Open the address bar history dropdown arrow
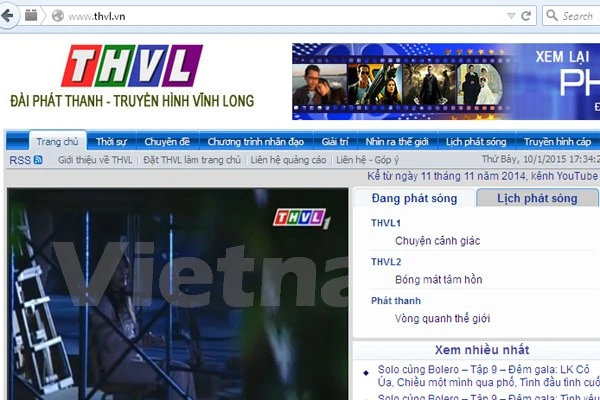The width and height of the screenshot is (600, 400). tap(511, 16)
